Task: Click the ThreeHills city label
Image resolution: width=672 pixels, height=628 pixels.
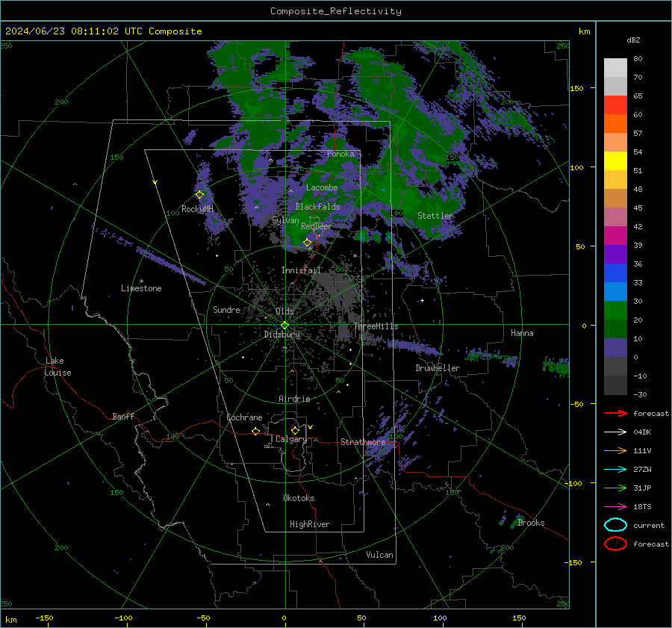Action: tap(376, 326)
